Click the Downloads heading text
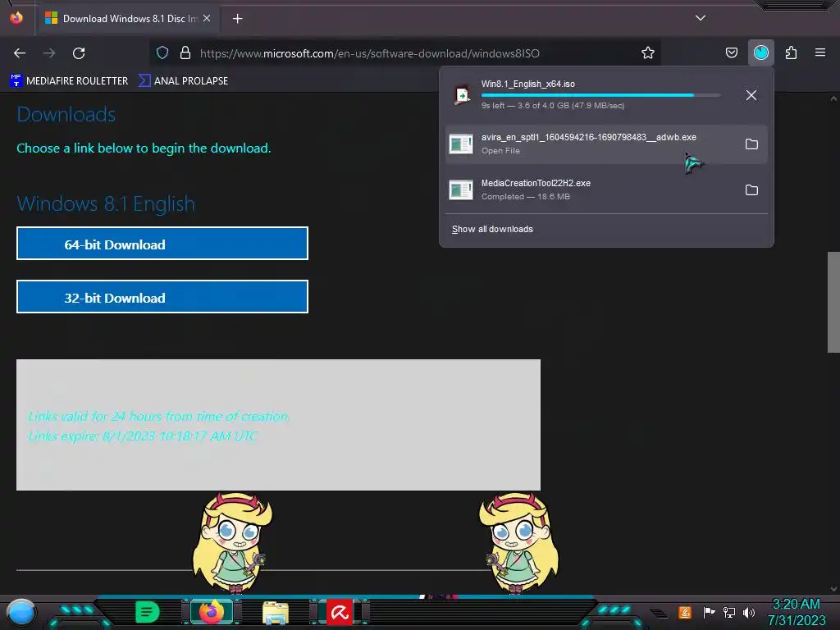 pyautogui.click(x=66, y=115)
